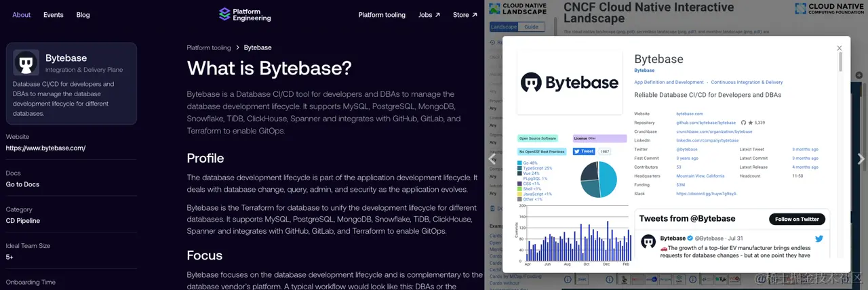Image resolution: width=868 pixels, height=290 pixels.
Task: Click the Platform Engineering logo
Action: pos(245,14)
